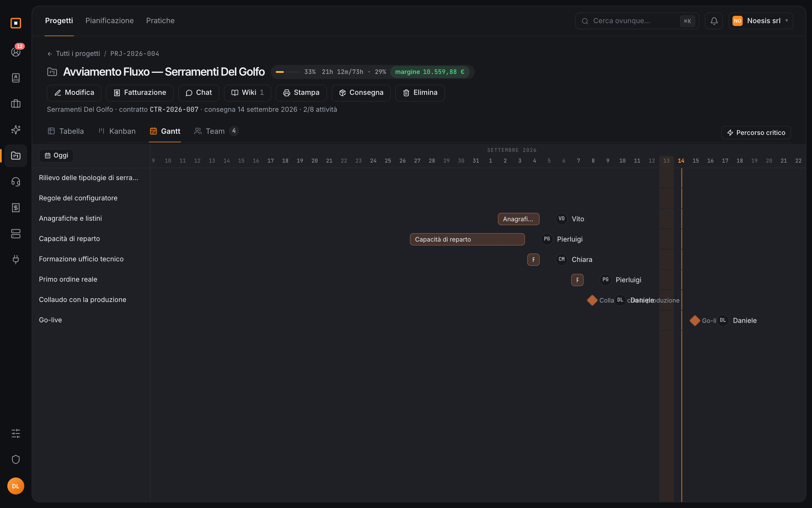The height and width of the screenshot is (508, 812).
Task: Focus the Cerca ovunque search field
Action: [x=637, y=21]
